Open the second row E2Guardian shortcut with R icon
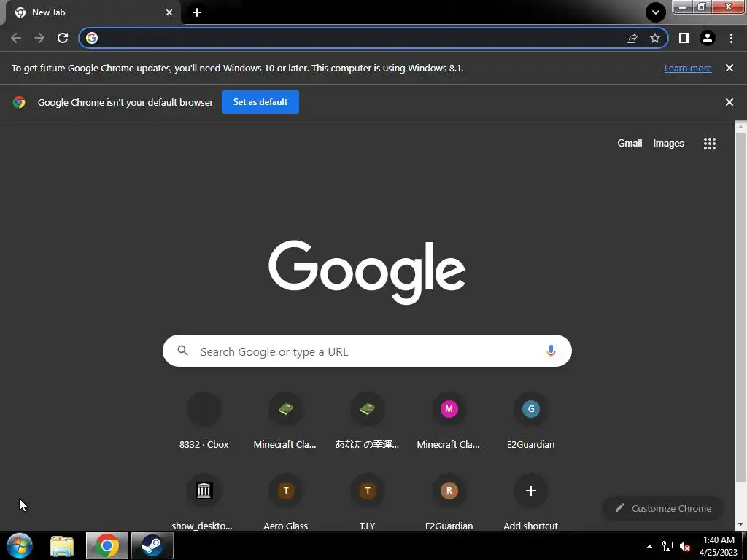This screenshot has width=747, height=560. pos(449,502)
